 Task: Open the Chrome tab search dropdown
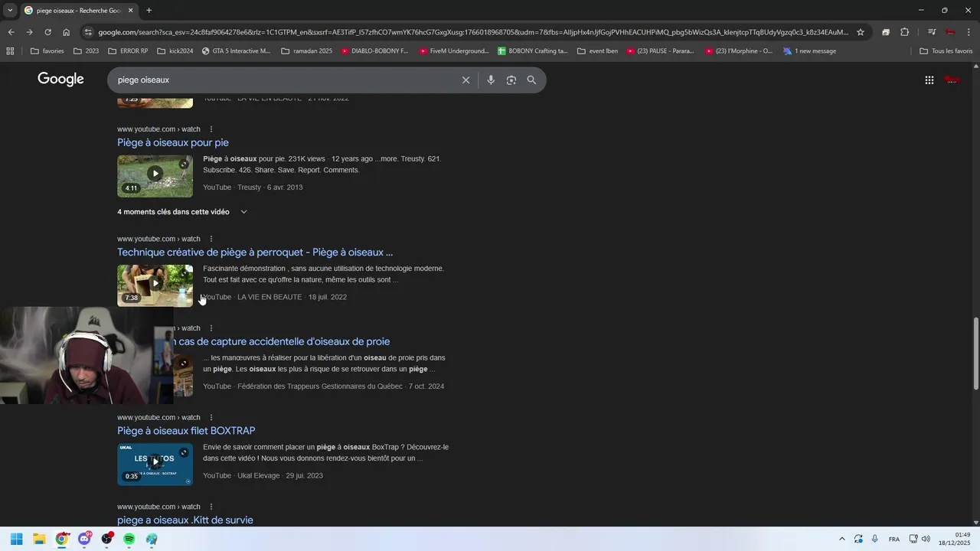9,10
